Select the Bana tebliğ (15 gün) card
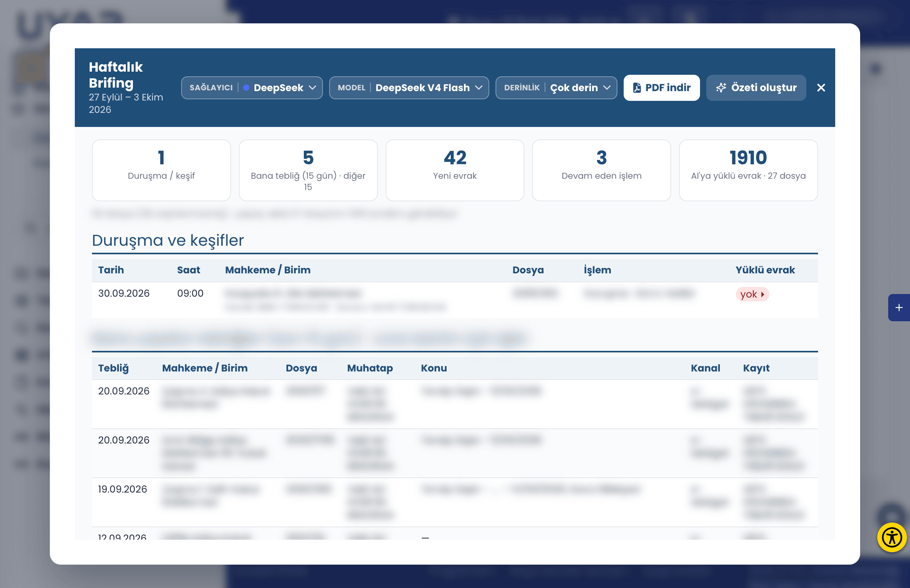Screen dimensions: 910x588 [x=308, y=170]
